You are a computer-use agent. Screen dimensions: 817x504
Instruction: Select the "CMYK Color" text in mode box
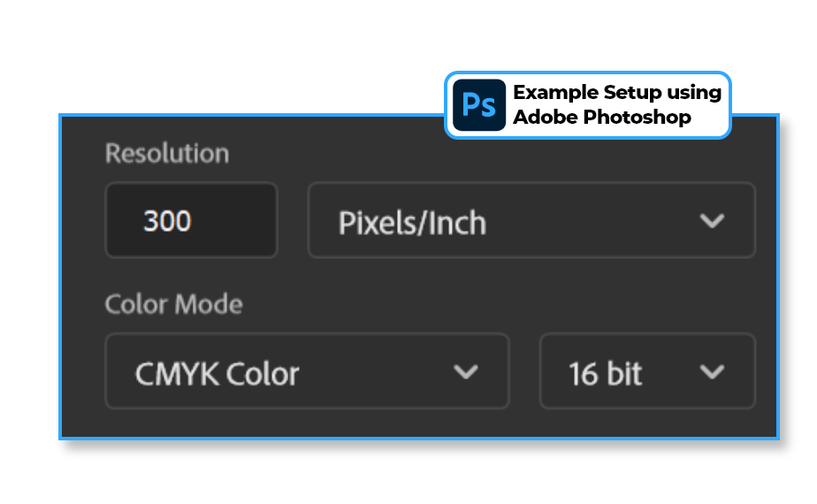click(x=217, y=374)
